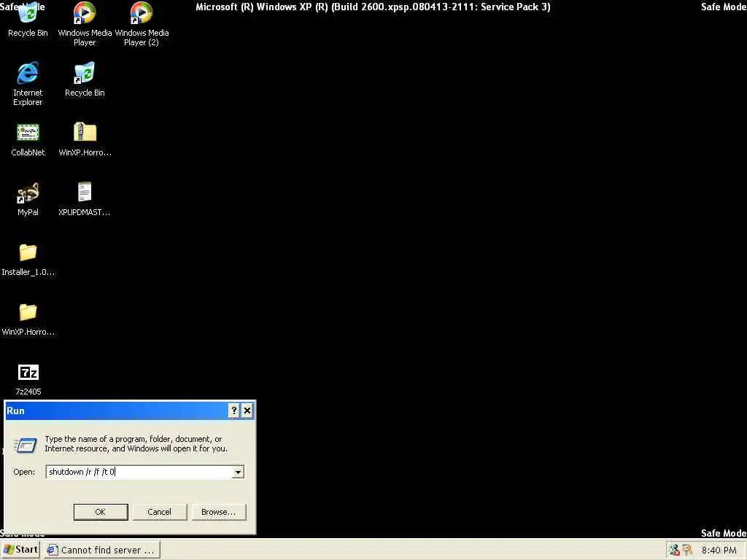Viewport: 747px width, 560px height.
Task: Click the Run dialog help question-mark button
Action: [x=233, y=411]
